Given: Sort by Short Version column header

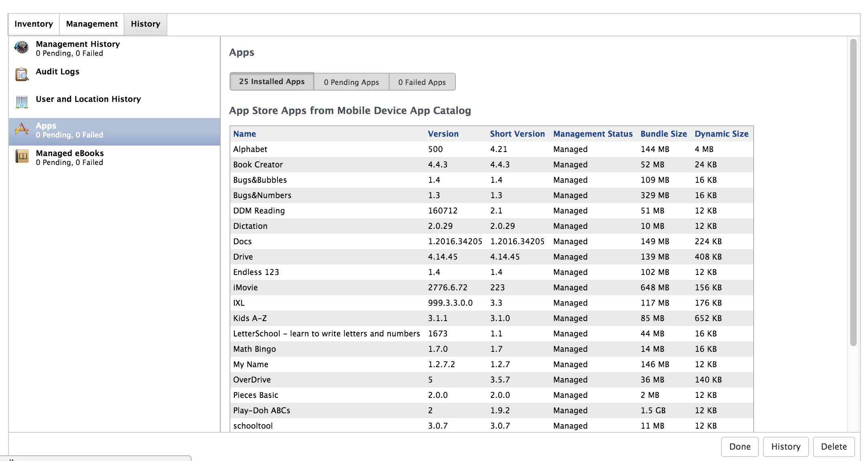Looking at the screenshot, I should pyautogui.click(x=517, y=134).
